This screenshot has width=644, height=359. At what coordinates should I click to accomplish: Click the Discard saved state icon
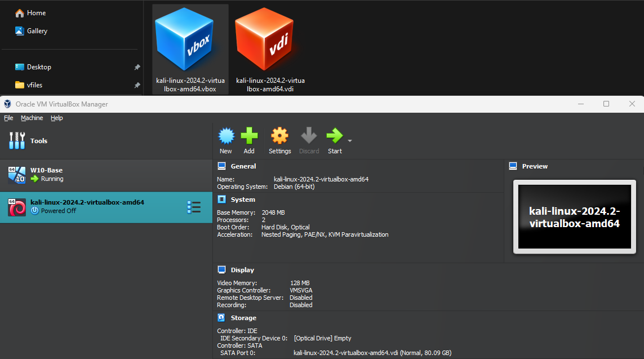coord(309,136)
